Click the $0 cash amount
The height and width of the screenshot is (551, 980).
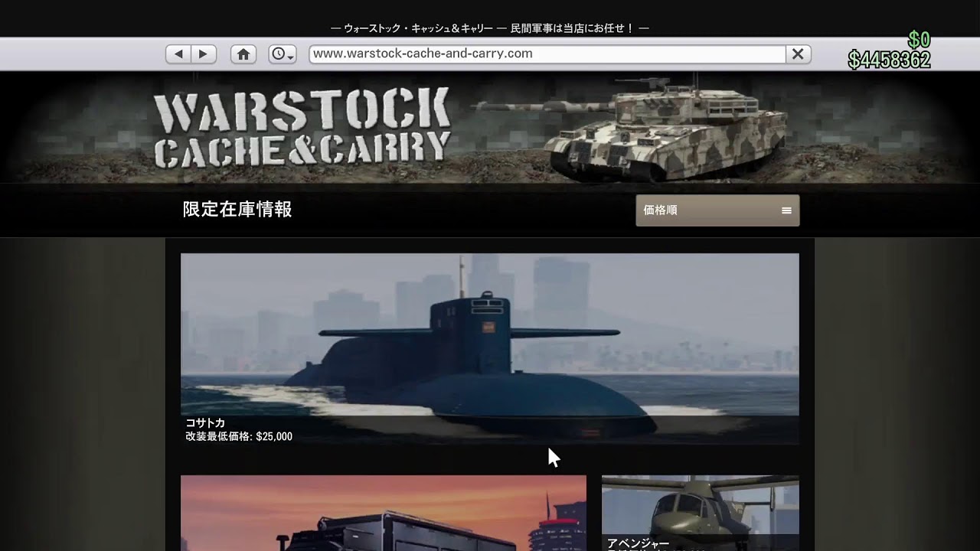coord(919,41)
